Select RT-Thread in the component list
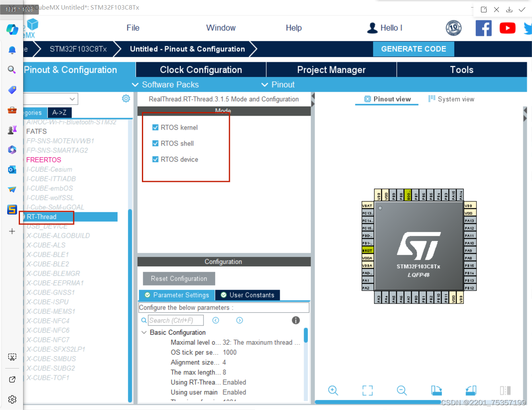Screen dimensions: 532x410 point(70,217)
